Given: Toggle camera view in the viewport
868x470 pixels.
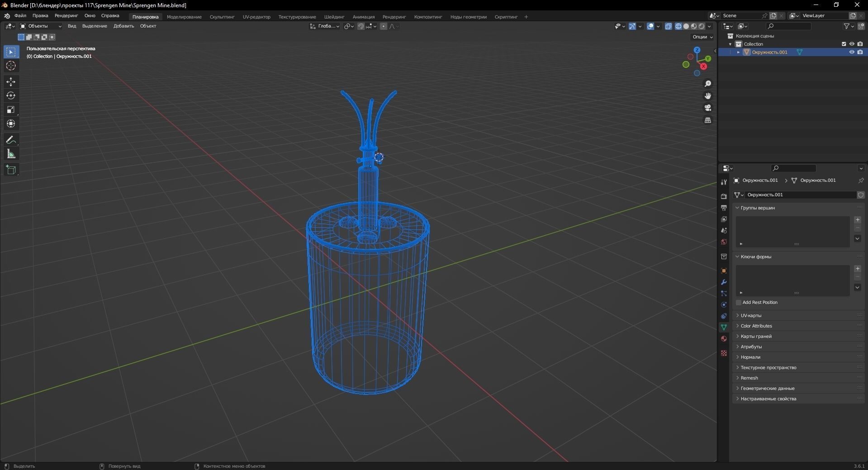Looking at the screenshot, I should (x=708, y=108).
